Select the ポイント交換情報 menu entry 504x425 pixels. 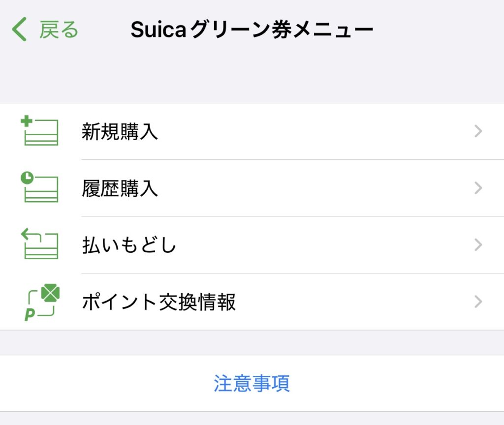(252, 302)
